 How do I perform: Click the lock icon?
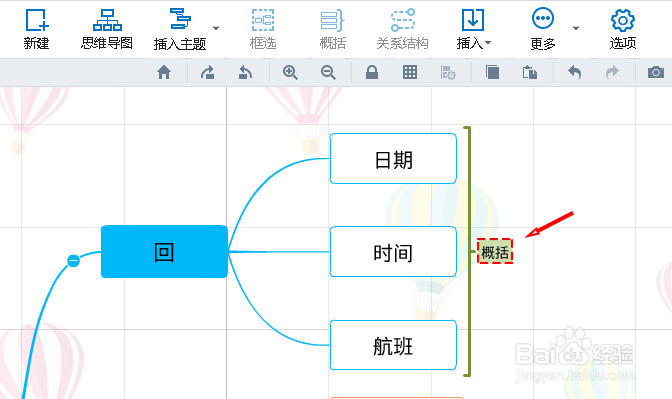coord(372,72)
